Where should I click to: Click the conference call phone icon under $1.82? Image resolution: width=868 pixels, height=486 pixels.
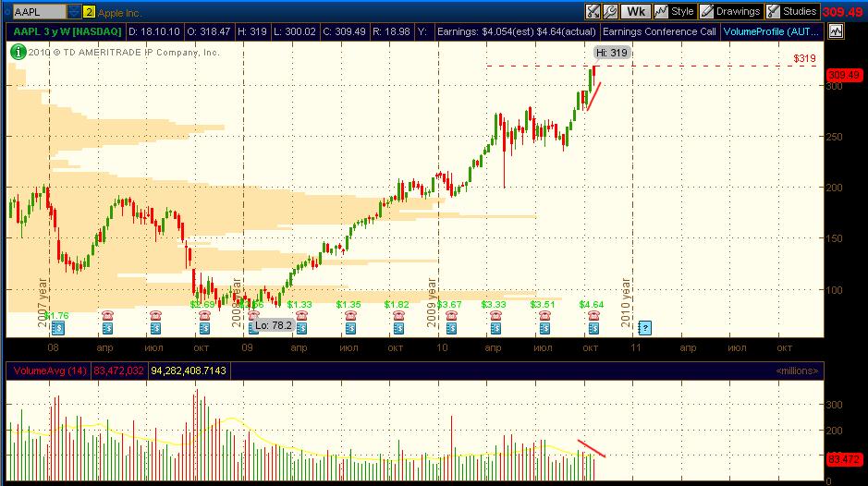(x=398, y=315)
